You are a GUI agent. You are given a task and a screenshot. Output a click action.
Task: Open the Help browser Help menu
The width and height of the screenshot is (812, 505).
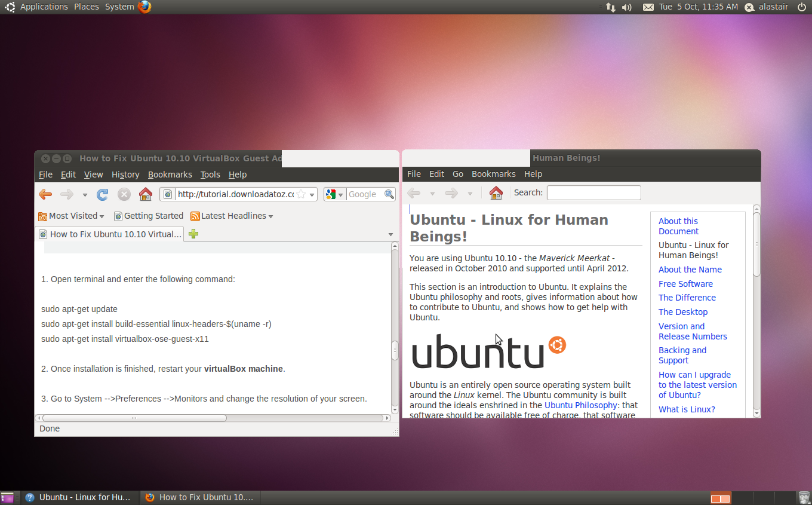pos(533,174)
